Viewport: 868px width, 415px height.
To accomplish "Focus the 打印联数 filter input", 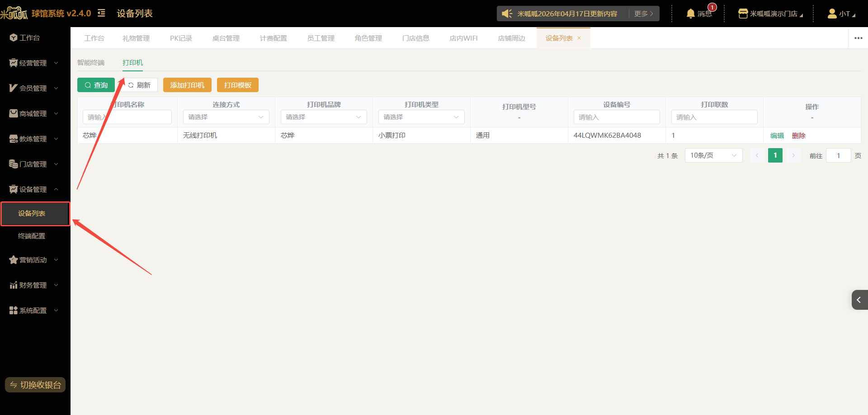I will pos(714,117).
